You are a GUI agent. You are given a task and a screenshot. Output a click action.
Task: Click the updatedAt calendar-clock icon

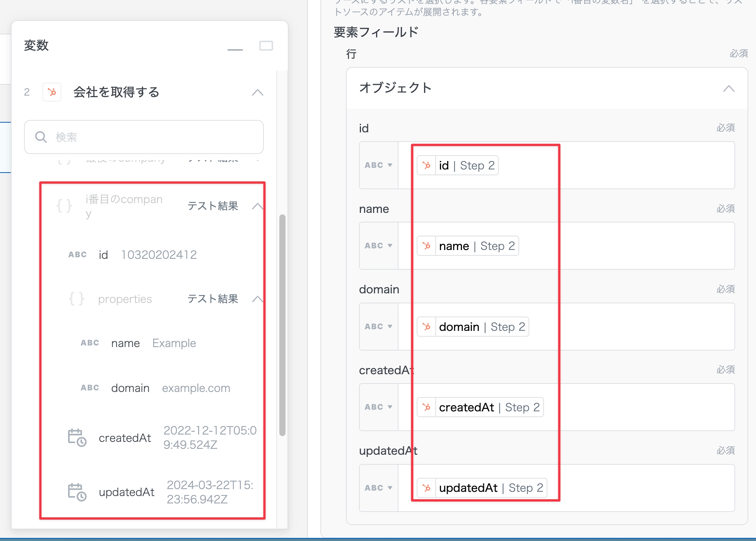[x=77, y=492]
